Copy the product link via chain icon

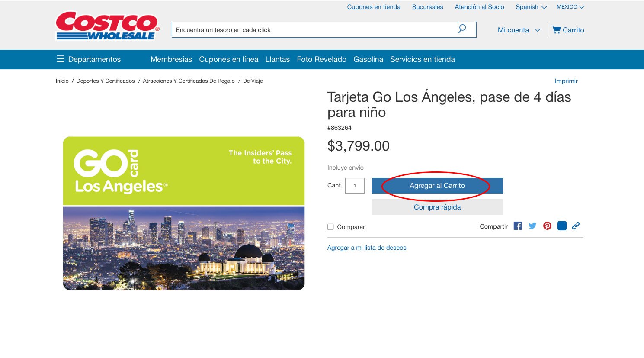tap(576, 226)
